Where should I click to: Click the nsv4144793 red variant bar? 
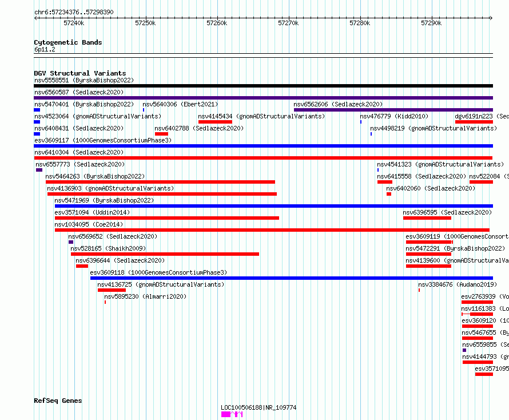(478, 362)
